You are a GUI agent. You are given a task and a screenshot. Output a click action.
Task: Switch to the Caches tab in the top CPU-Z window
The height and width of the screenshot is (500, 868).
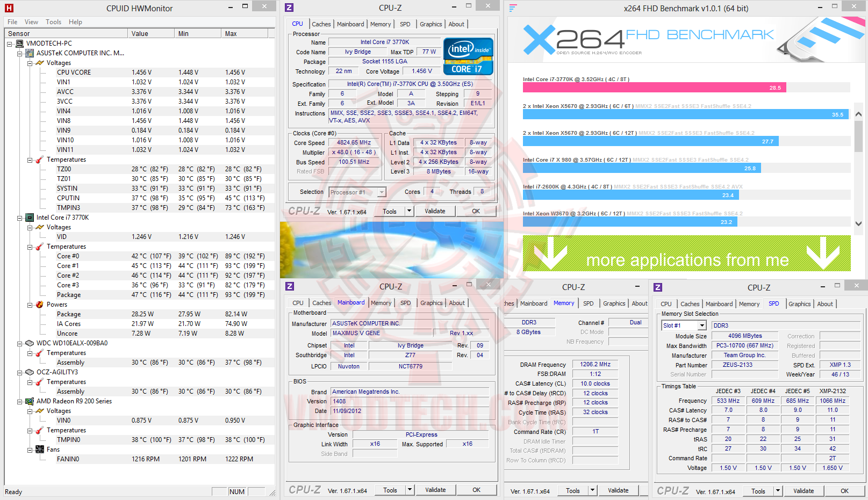click(x=321, y=24)
